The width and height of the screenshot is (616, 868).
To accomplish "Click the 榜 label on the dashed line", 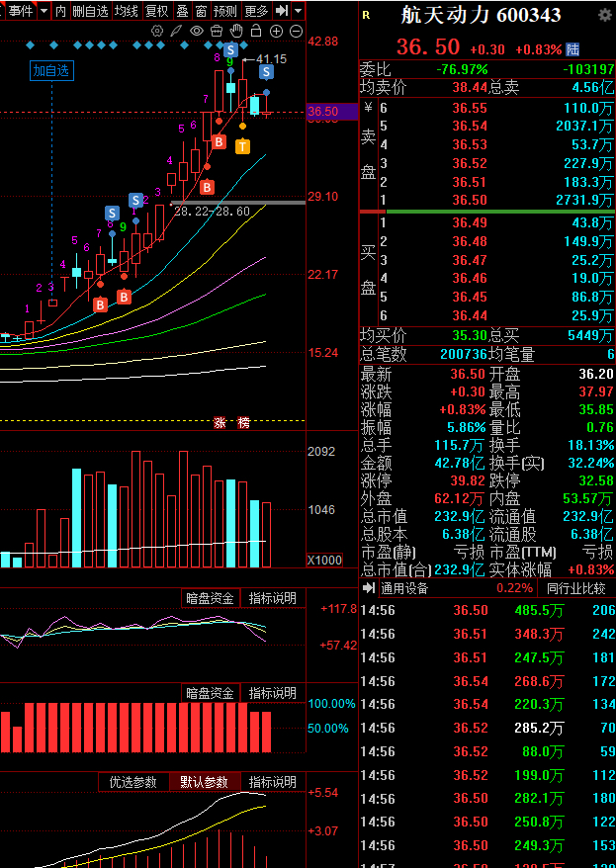I will [243, 423].
